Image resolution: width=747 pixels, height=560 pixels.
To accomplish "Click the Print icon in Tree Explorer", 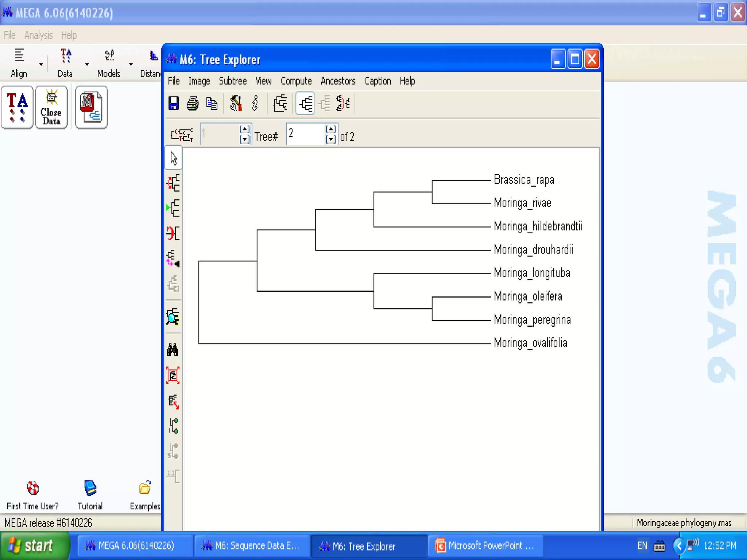I will (193, 104).
